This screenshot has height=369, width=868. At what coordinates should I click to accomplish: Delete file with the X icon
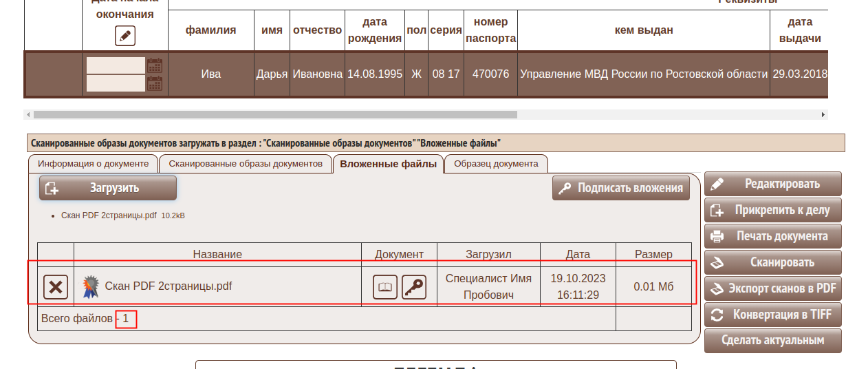(56, 286)
